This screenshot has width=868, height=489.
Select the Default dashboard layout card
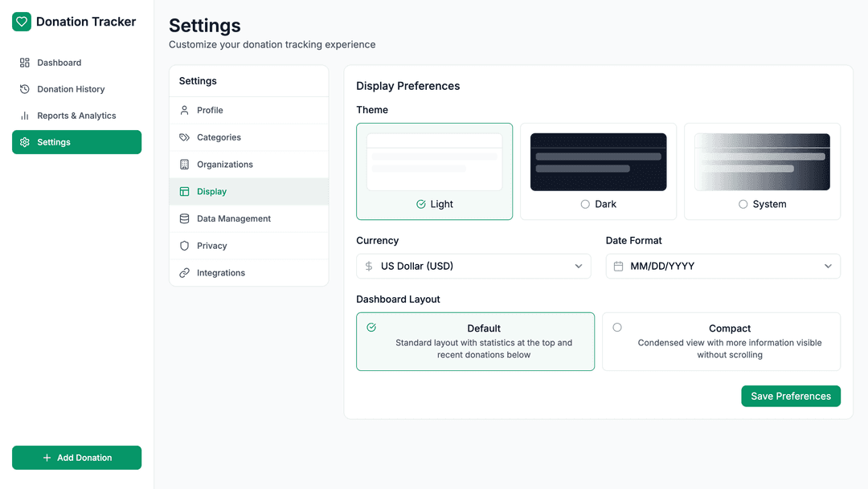coord(475,341)
